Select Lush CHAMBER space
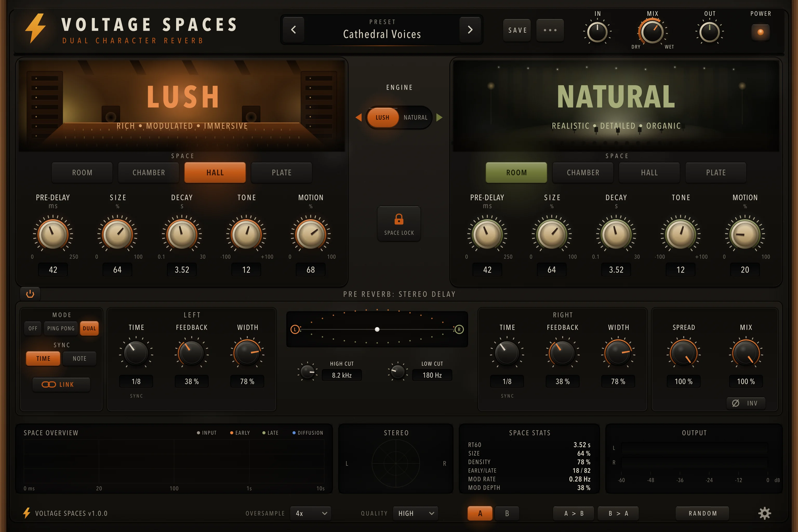798x532 pixels. point(149,173)
